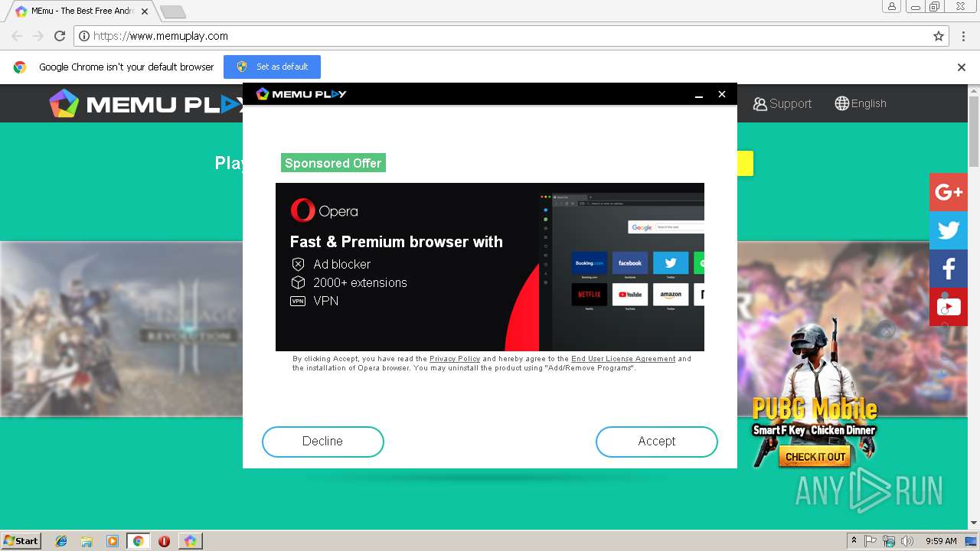Switch to Chrome in the taskbar
The image size is (980, 551).
138,541
